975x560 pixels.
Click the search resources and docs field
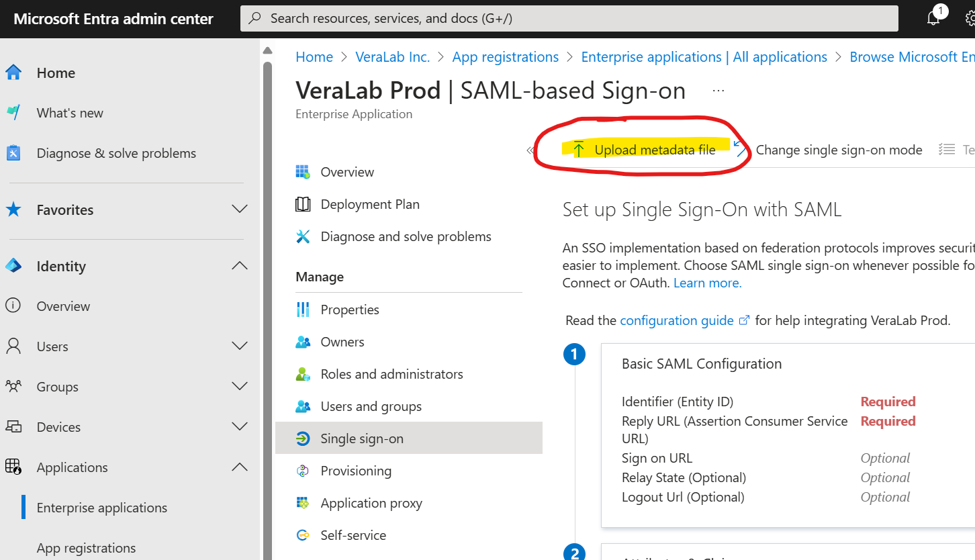(569, 19)
